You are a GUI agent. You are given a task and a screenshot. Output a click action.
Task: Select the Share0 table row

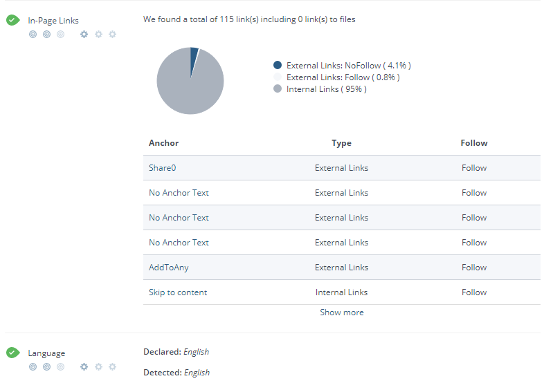pyautogui.click(x=341, y=168)
